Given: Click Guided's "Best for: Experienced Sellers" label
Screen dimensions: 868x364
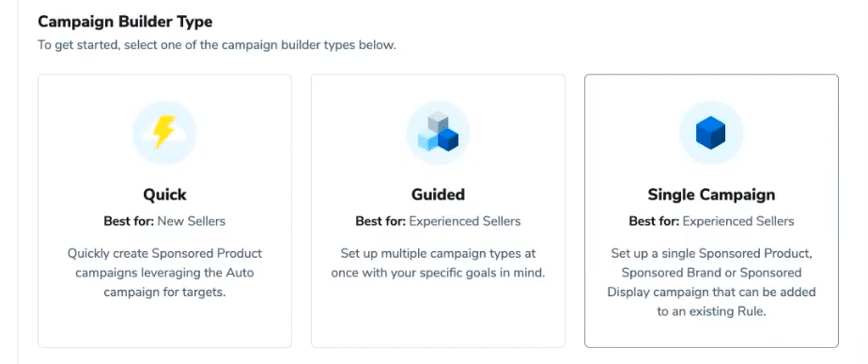Looking at the screenshot, I should (x=438, y=222).
